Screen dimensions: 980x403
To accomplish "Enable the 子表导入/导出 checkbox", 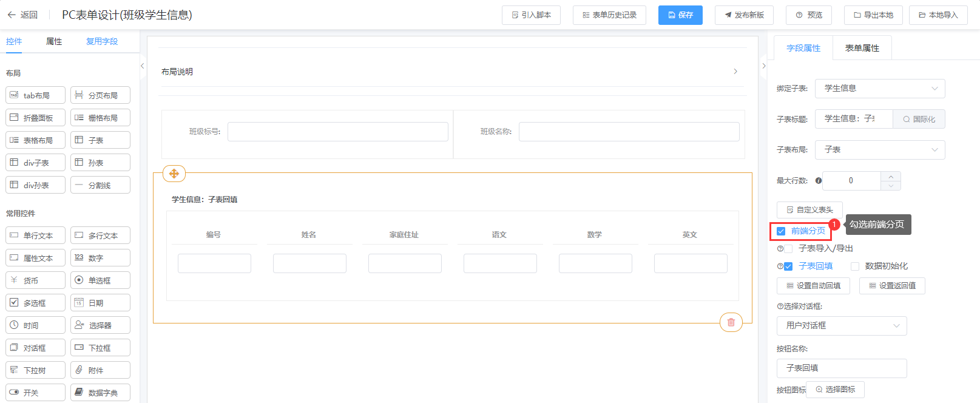I will [788, 249].
